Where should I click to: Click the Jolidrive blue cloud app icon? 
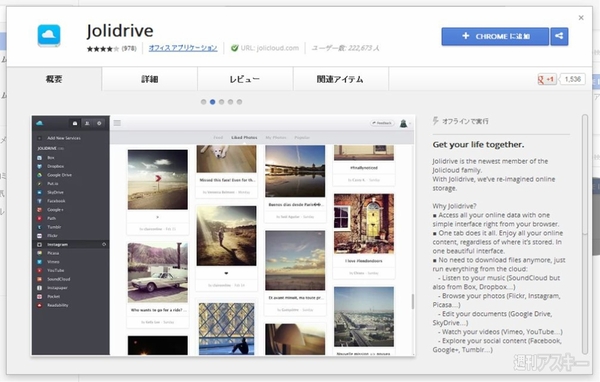pos(49,35)
